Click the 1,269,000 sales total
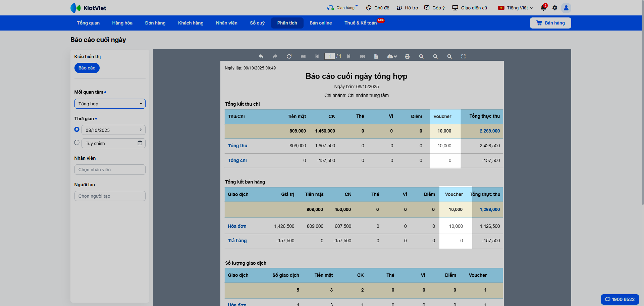 click(490, 209)
